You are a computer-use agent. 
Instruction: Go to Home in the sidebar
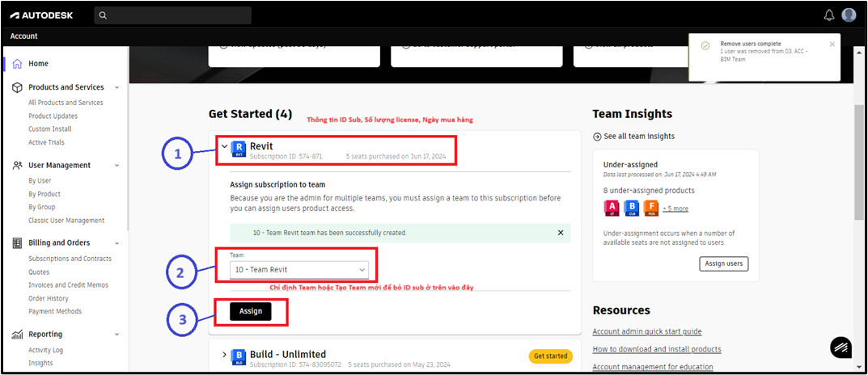click(x=38, y=64)
